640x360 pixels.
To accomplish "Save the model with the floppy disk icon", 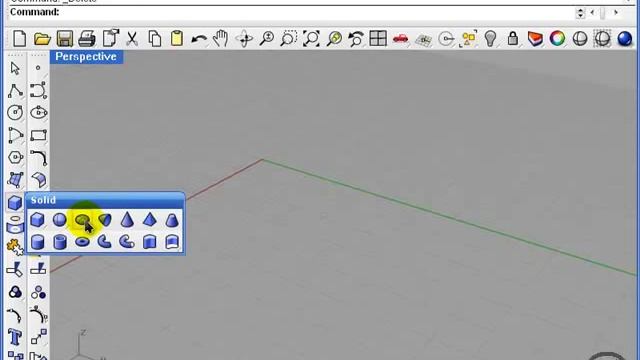I will (x=64, y=39).
